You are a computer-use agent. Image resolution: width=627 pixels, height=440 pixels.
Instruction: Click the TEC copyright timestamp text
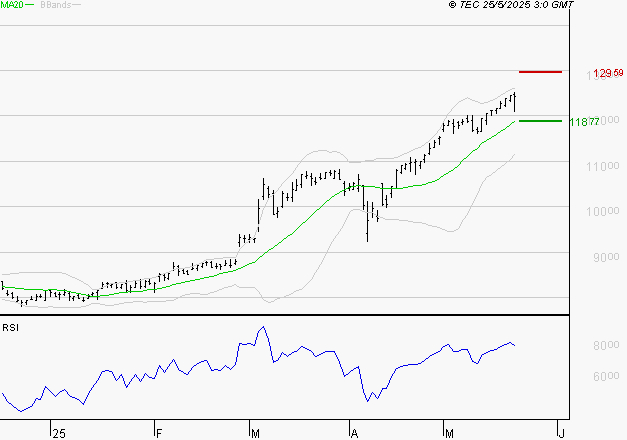pos(511,5)
